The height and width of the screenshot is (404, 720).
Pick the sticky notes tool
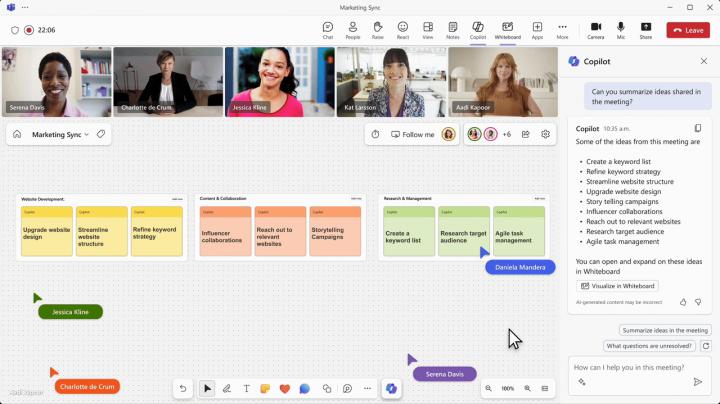point(265,388)
